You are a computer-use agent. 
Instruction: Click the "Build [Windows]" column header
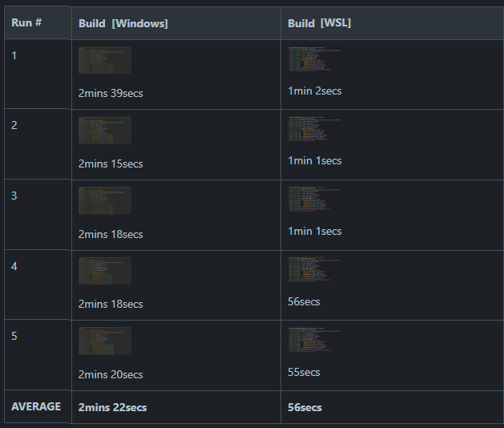(123, 23)
